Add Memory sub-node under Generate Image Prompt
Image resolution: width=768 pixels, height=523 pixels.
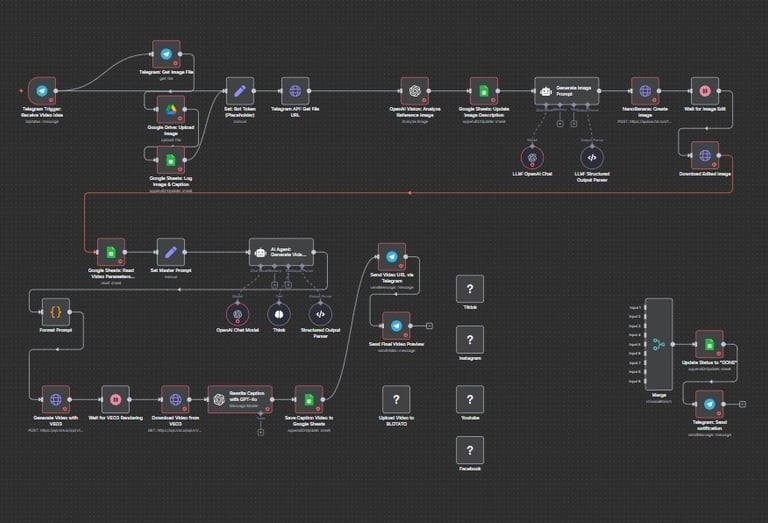[x=560, y=123]
